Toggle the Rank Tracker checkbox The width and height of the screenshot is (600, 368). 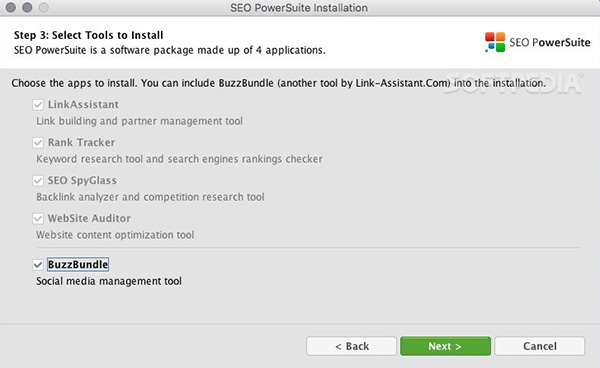[38, 143]
